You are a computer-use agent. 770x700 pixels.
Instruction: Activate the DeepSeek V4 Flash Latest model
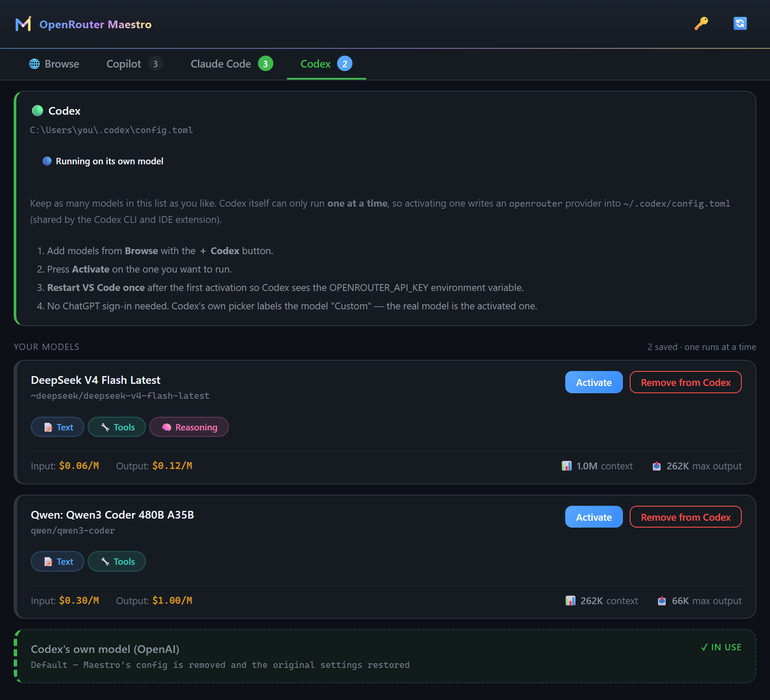(x=594, y=382)
